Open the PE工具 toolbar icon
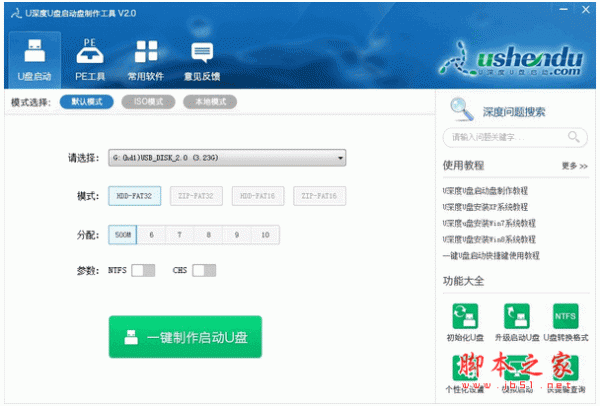The image size is (600, 406). pyautogui.click(x=90, y=51)
